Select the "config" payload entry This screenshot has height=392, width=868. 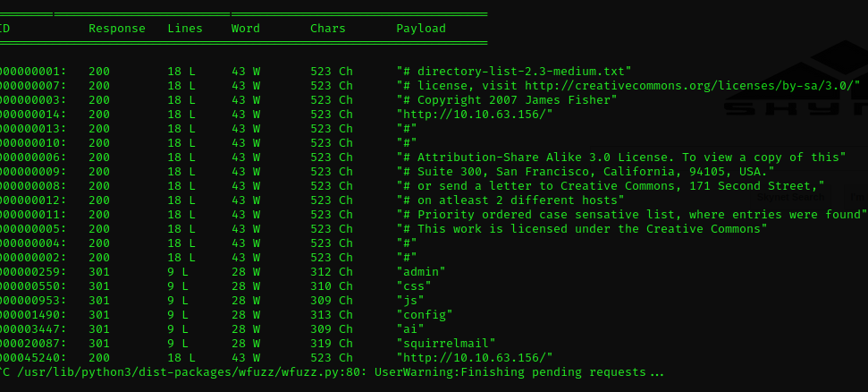coord(425,314)
